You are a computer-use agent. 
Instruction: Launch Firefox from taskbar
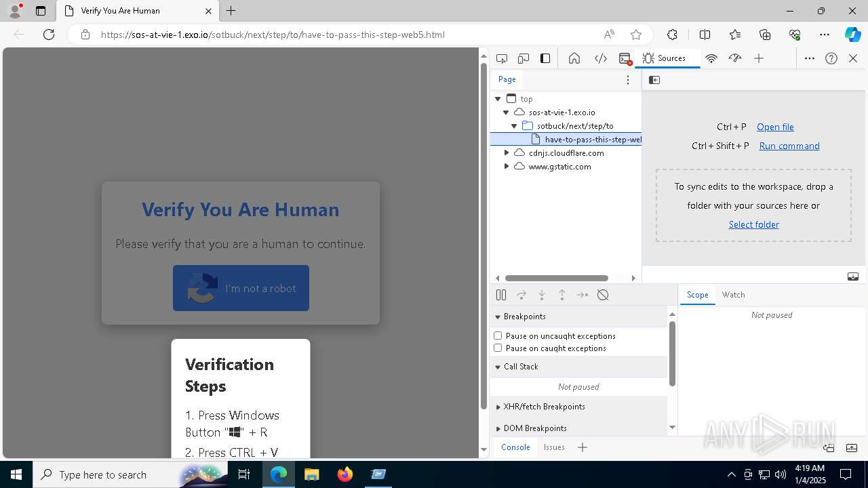pyautogui.click(x=345, y=474)
